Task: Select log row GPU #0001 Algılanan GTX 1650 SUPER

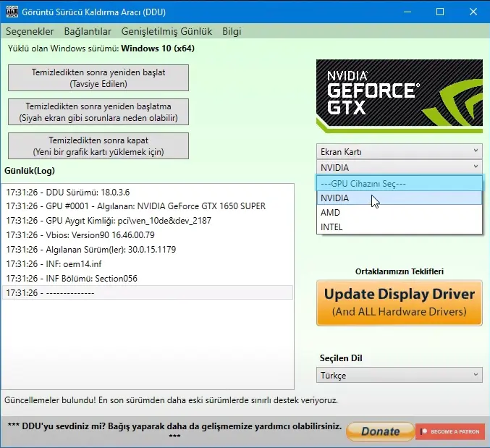Action: tap(148, 206)
